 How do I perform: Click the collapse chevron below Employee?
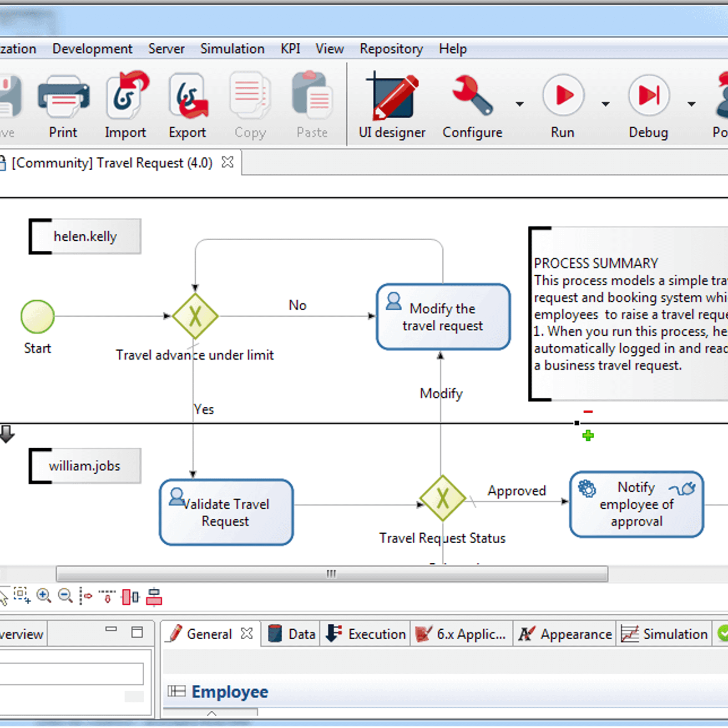click(x=211, y=713)
